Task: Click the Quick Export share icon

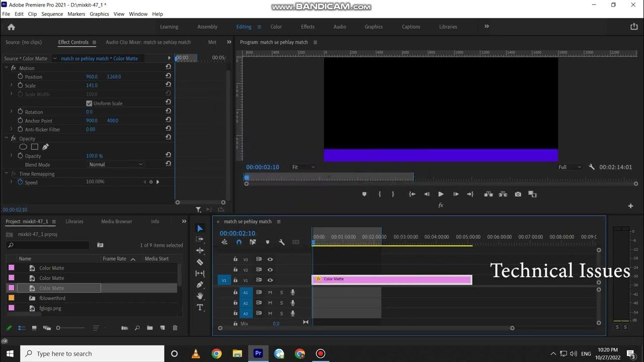Action: (x=633, y=27)
